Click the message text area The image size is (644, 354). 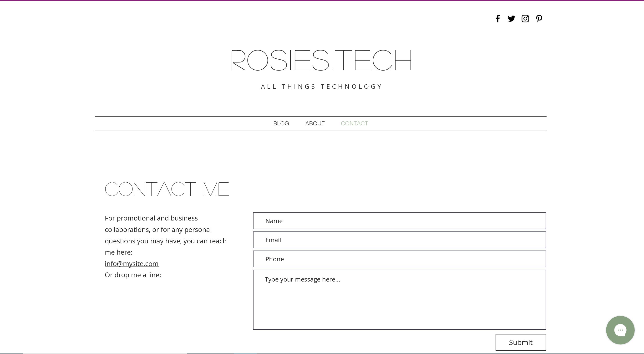399,299
